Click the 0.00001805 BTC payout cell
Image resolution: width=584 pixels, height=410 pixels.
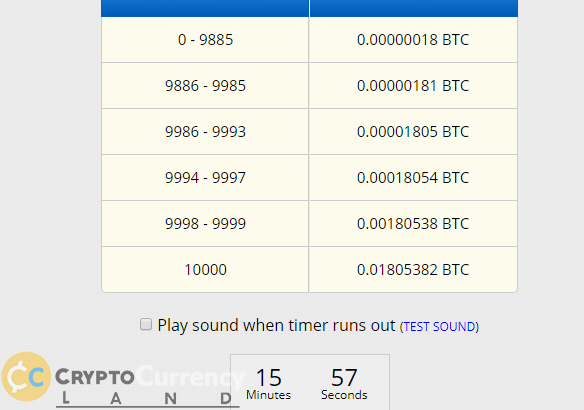pyautogui.click(x=413, y=132)
